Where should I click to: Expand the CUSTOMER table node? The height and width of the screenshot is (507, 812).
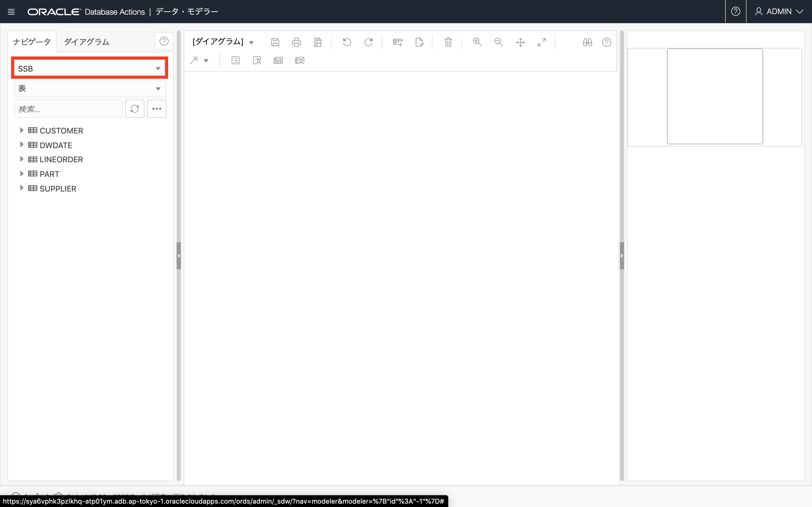coord(21,130)
